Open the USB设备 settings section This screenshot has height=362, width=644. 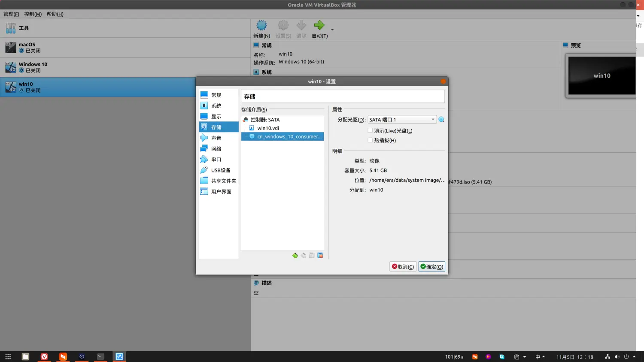pyautogui.click(x=220, y=170)
